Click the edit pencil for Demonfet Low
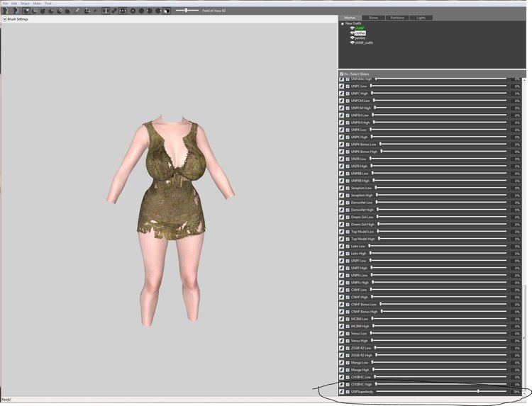Screen dimensions: 532x406 coord(342,203)
